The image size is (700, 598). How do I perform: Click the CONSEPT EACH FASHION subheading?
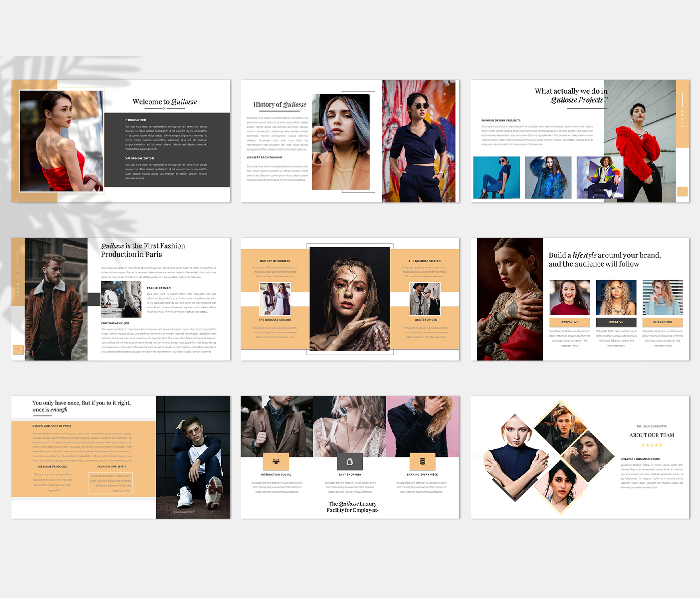(264, 157)
